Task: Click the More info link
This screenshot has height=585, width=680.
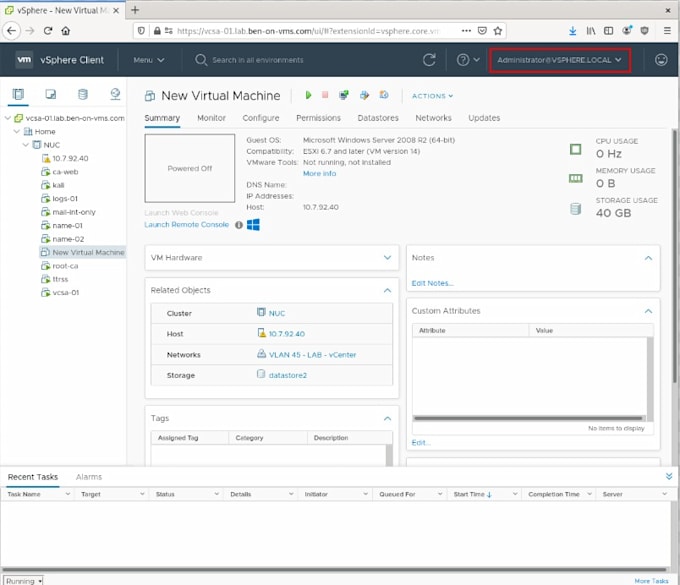Action: (319, 173)
